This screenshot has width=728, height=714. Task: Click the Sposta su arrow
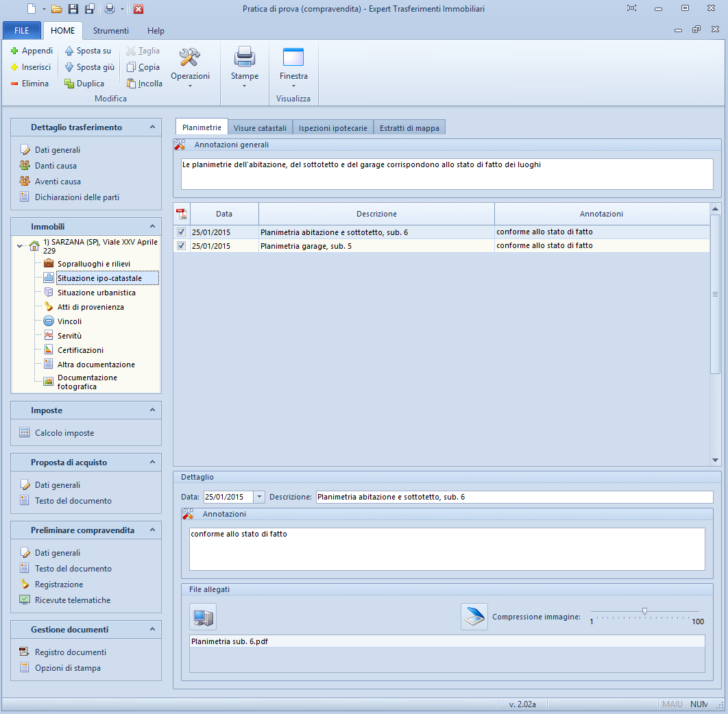69,51
